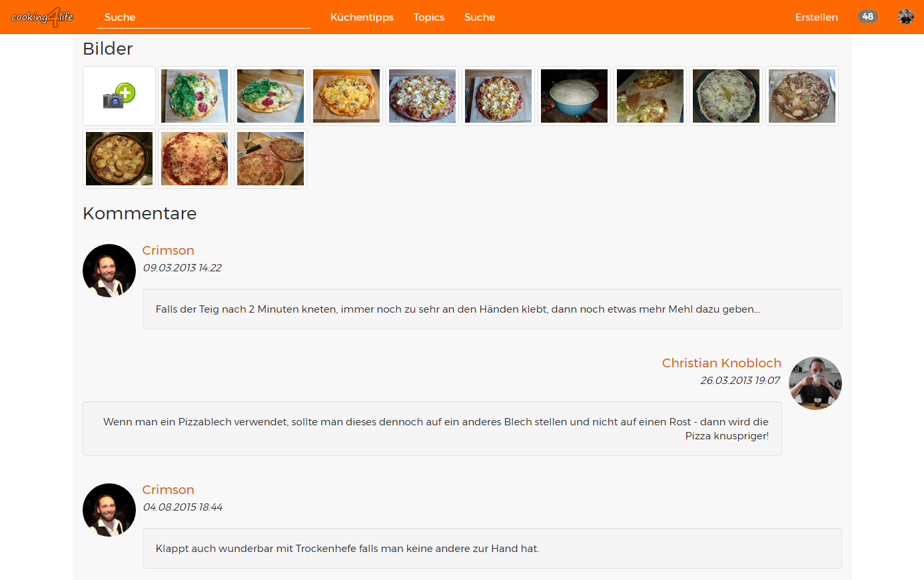Open the first pizza thumbnail with arugula
The image size is (924, 580).
pos(195,96)
